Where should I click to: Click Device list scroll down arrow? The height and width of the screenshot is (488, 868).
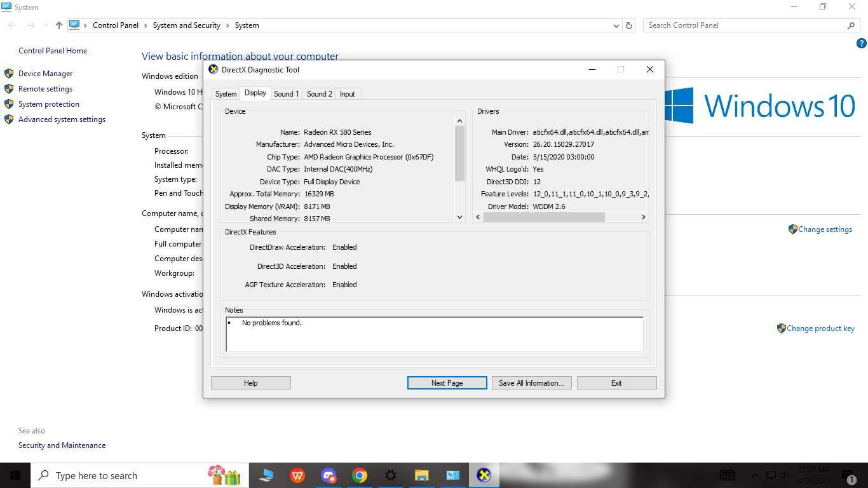click(460, 217)
